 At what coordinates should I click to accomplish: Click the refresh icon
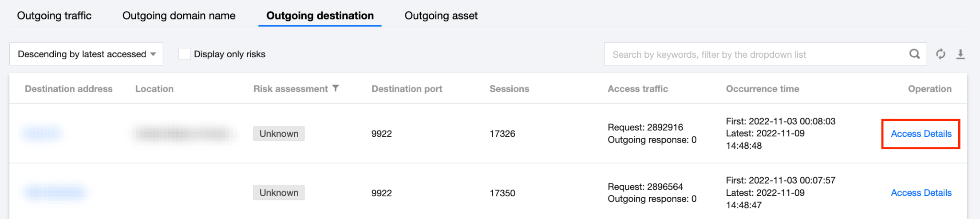pos(940,54)
